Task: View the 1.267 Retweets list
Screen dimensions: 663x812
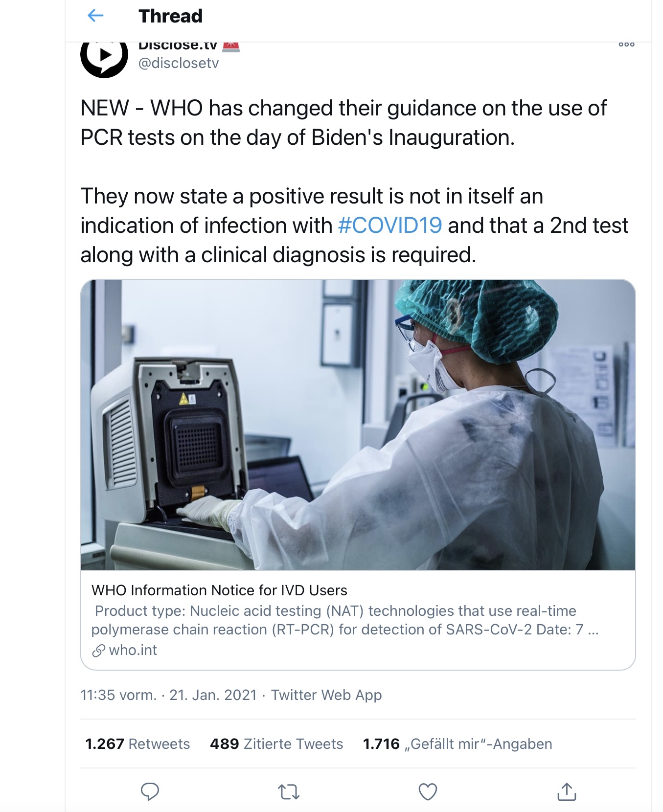Action: [137, 744]
